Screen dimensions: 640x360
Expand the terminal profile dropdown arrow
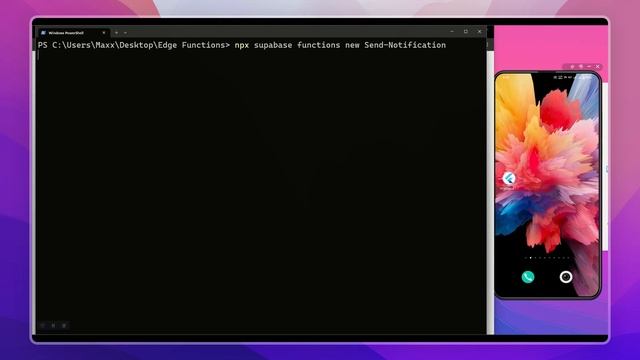(125, 33)
